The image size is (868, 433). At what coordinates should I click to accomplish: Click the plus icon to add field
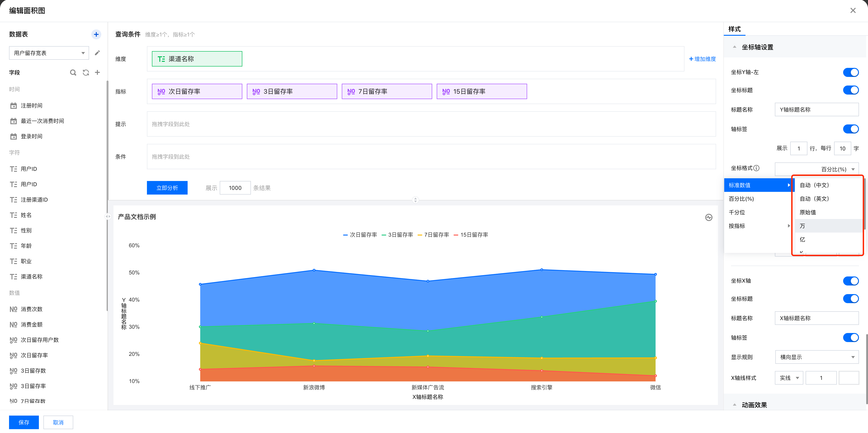point(97,72)
